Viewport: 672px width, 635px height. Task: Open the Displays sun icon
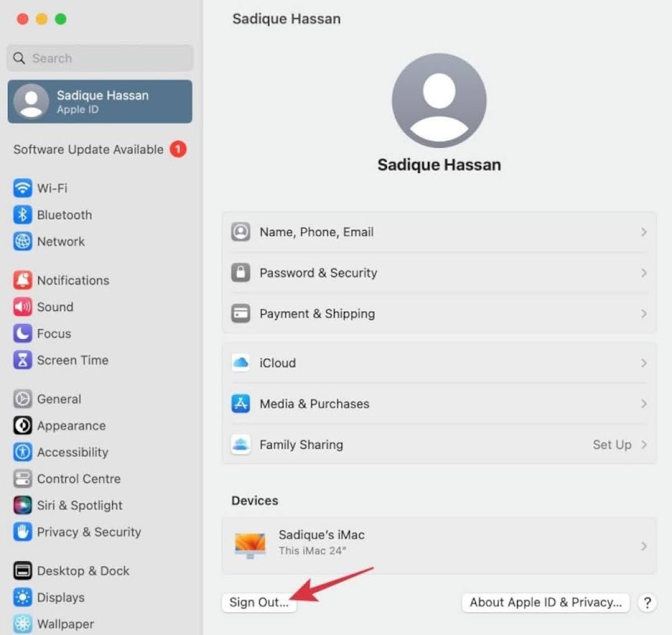pyautogui.click(x=22, y=597)
